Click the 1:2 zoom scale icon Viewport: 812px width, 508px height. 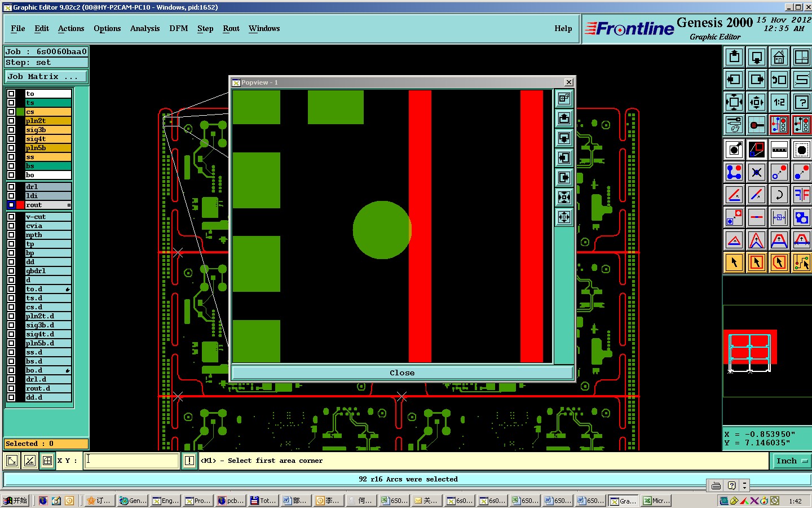point(779,102)
